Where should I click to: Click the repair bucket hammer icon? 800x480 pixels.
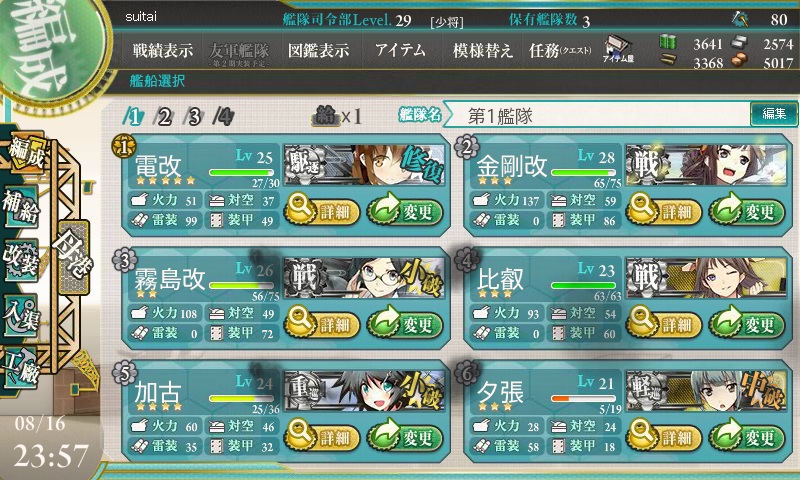click(740, 19)
